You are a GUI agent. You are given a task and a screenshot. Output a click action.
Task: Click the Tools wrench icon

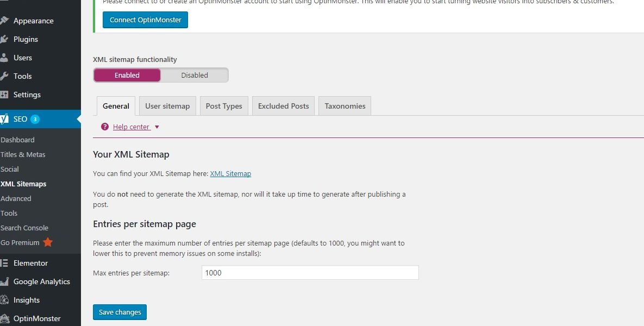(x=4, y=76)
